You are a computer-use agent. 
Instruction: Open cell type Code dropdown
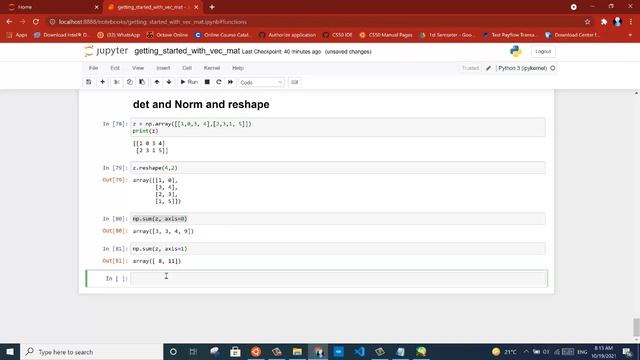pyautogui.click(x=261, y=82)
